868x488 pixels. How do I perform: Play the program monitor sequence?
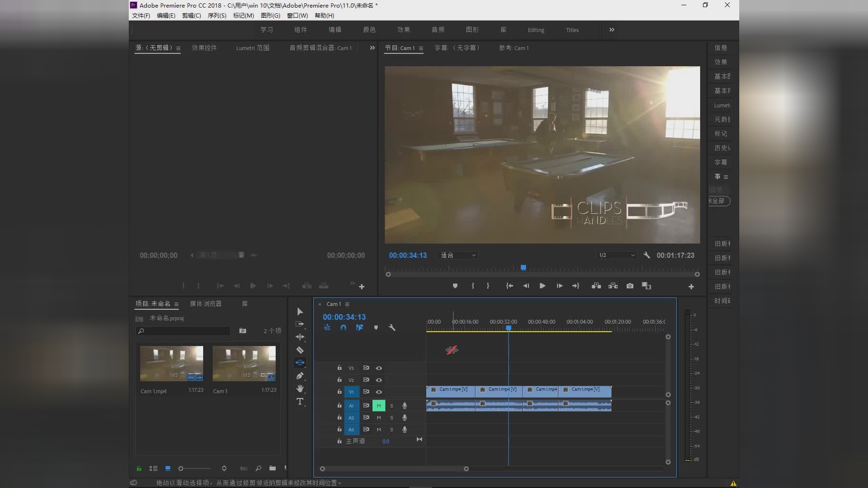(x=542, y=286)
